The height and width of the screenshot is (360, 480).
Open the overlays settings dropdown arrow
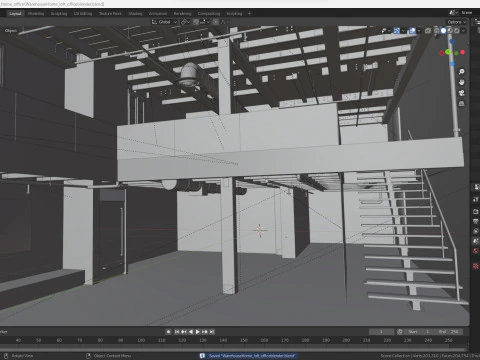click(x=419, y=31)
